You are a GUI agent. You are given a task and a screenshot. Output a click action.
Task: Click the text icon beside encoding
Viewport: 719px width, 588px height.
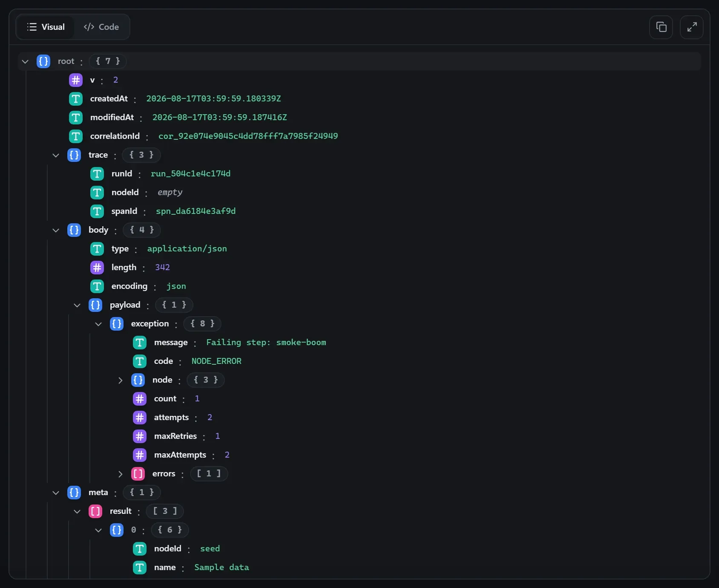(x=97, y=286)
